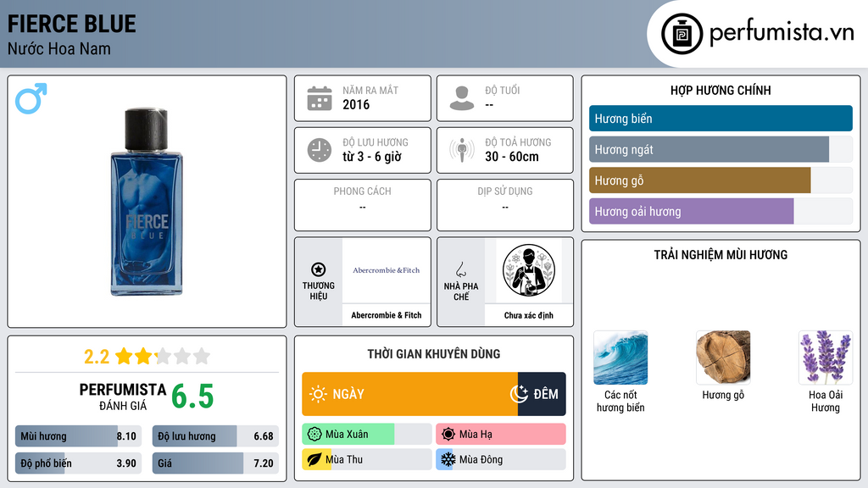This screenshot has width=868, height=488.
Task: Click the Trải nghiệm mùi hương heading
Action: (x=721, y=255)
